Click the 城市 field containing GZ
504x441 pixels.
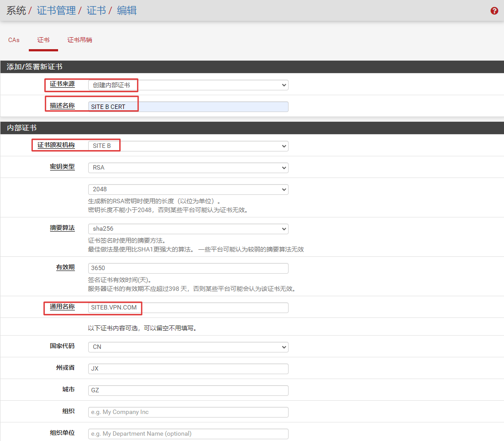188,390
